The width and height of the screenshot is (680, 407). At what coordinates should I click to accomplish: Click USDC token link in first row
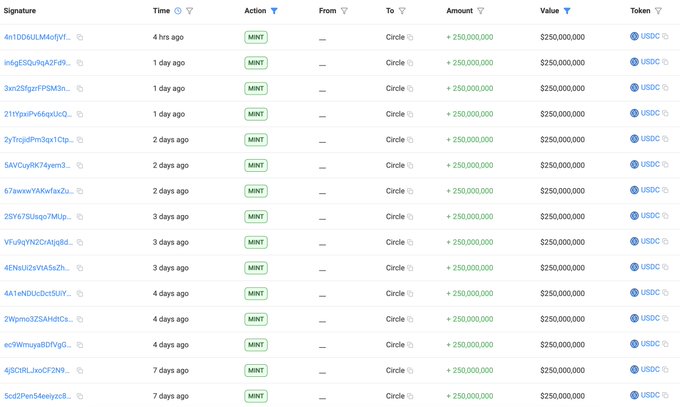pyautogui.click(x=650, y=36)
